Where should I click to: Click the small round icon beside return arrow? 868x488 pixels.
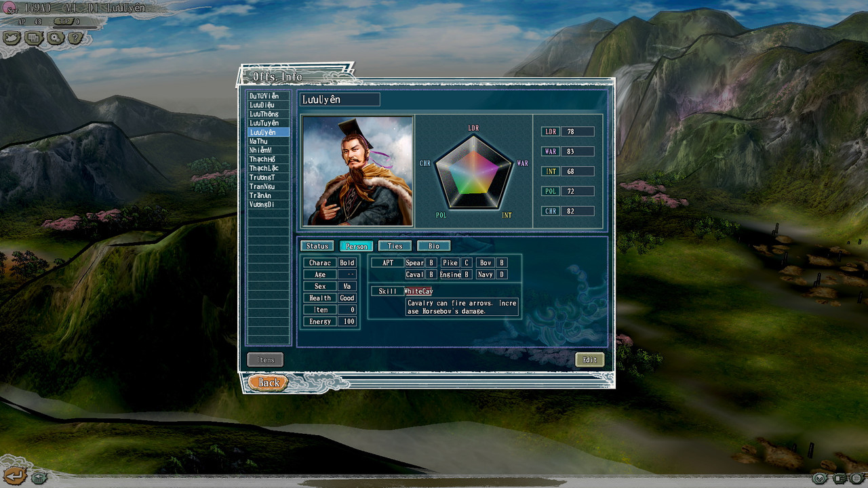coord(39,478)
